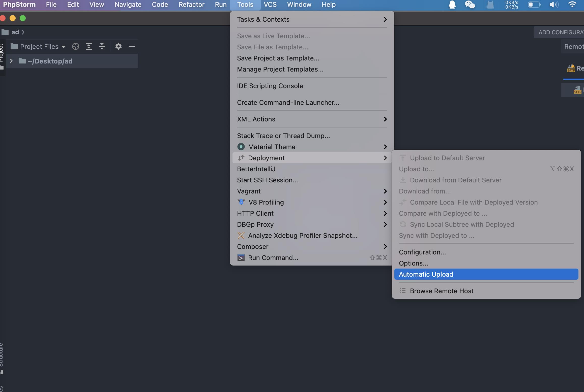This screenshot has height=392, width=584.
Task: Hide the Project panel with minus icon
Action: point(132,46)
